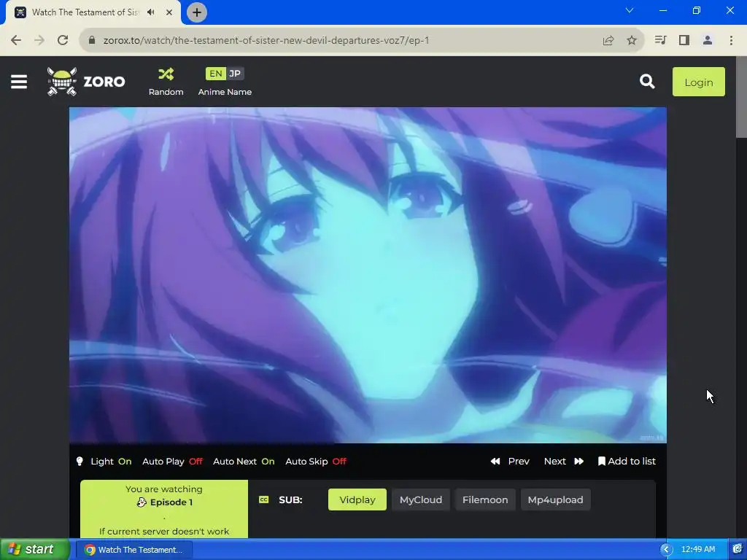
Task: Reload the current page
Action: click(x=63, y=41)
